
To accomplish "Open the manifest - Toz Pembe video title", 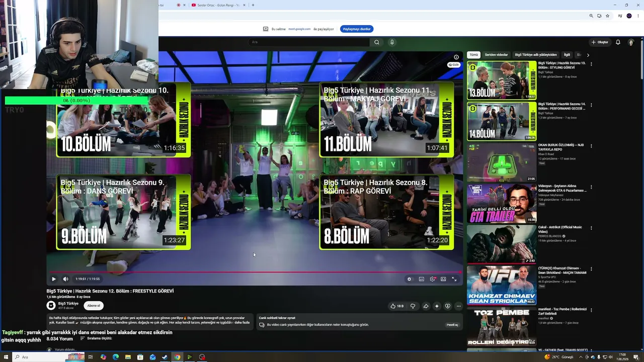I will point(562,311).
